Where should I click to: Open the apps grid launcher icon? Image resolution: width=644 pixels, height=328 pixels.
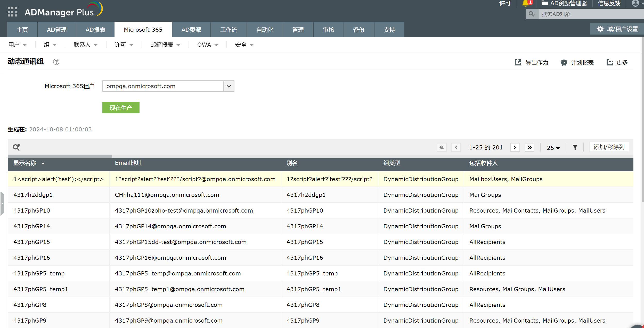click(x=12, y=12)
